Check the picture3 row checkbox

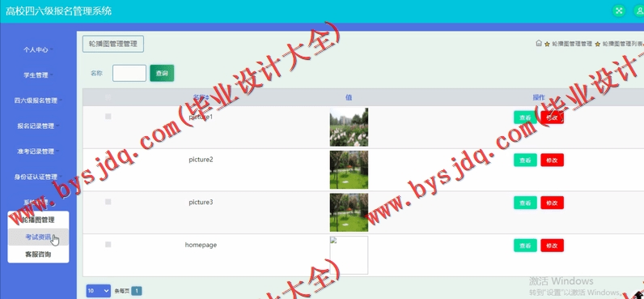click(x=108, y=202)
